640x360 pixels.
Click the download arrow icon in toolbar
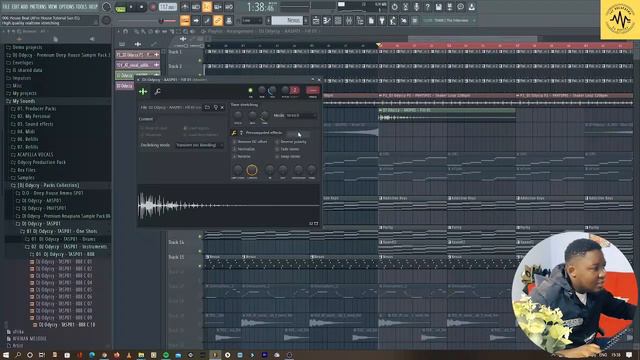471,7
